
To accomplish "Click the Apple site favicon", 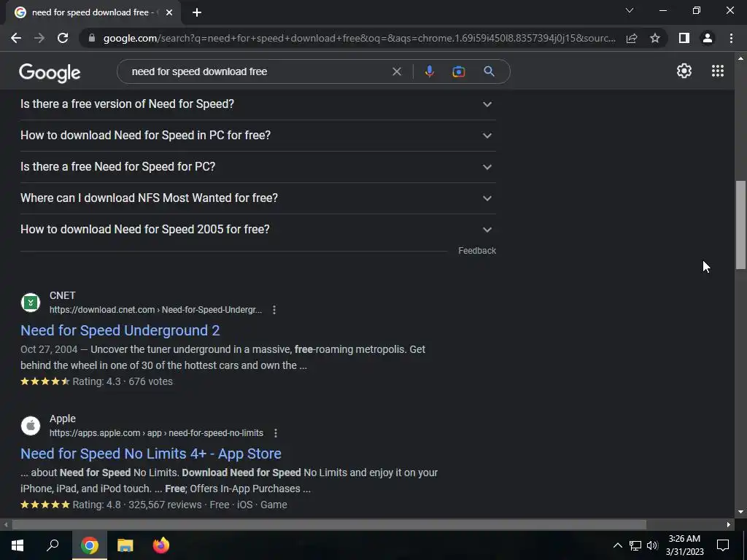I will click(x=31, y=426).
